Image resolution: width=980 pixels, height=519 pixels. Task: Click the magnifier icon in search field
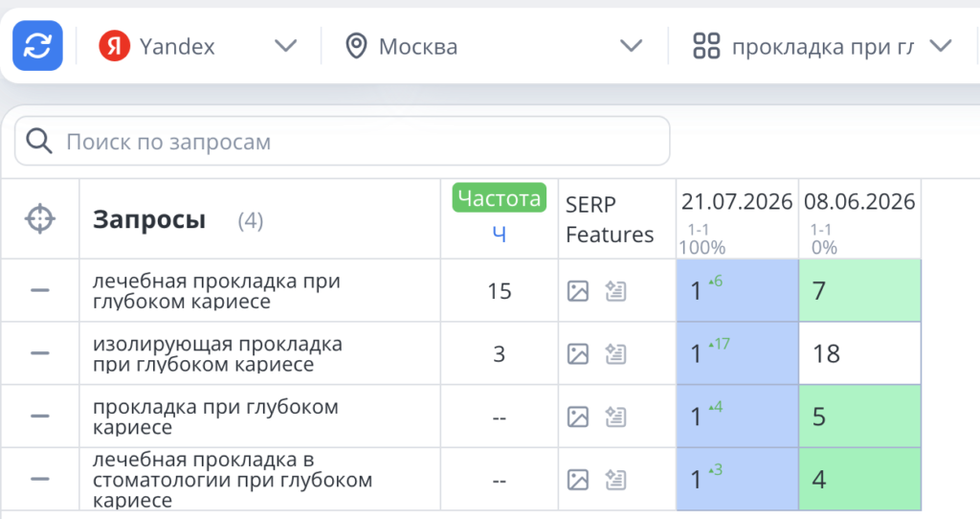click(x=38, y=142)
